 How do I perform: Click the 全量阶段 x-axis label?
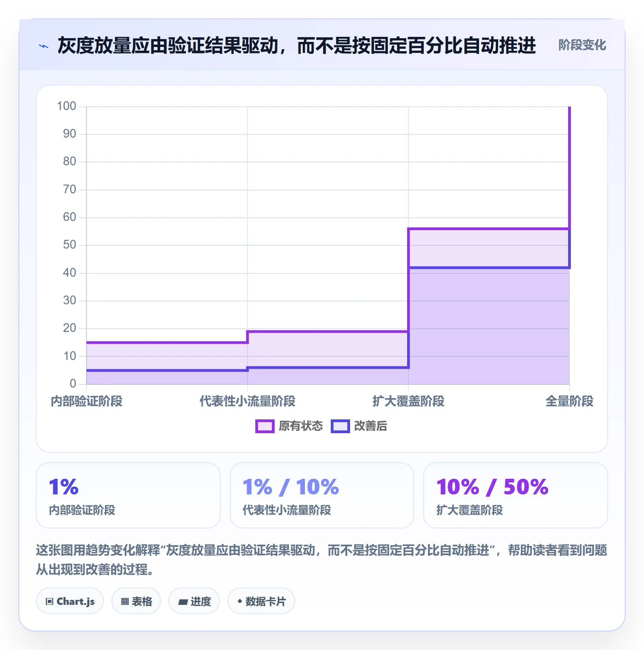click(x=569, y=401)
